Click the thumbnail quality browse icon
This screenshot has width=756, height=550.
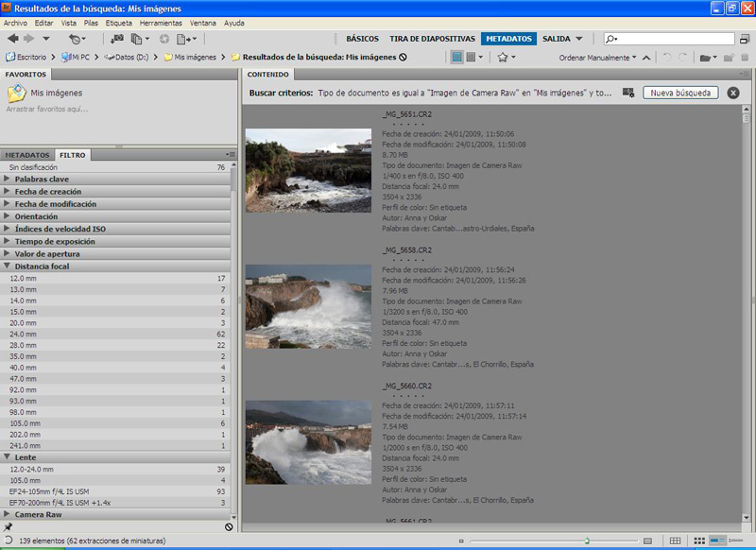[456, 58]
